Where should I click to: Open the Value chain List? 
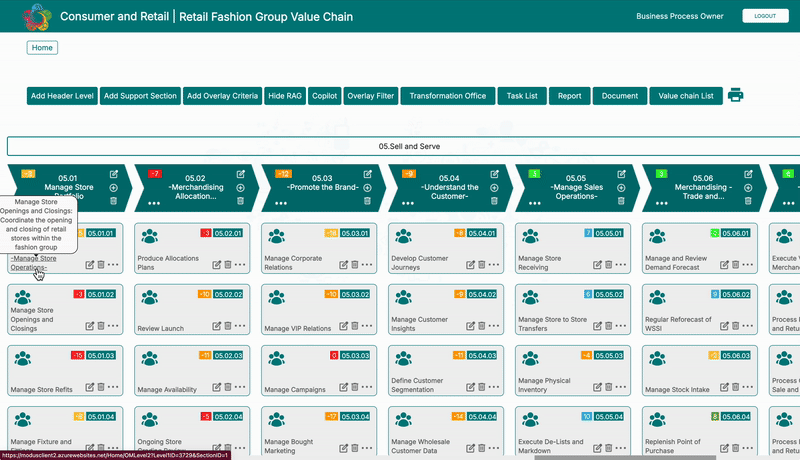pos(686,96)
